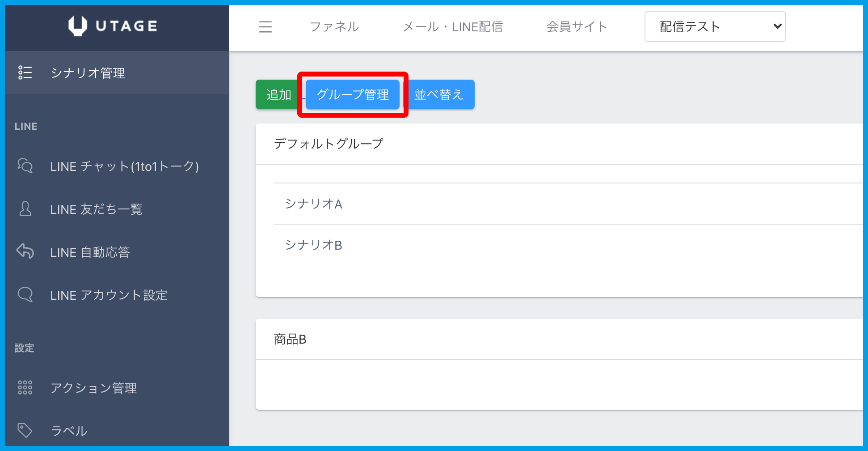Click the scenario management list icon

point(25,72)
